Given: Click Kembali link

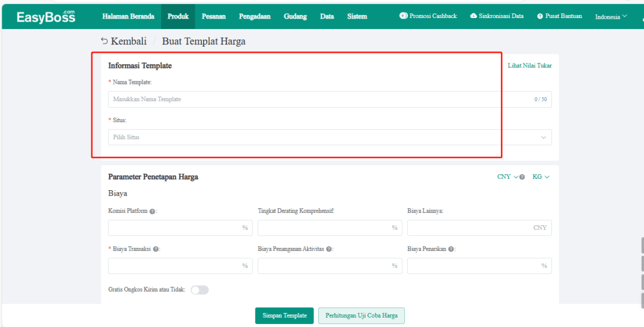Looking at the screenshot, I should (129, 41).
